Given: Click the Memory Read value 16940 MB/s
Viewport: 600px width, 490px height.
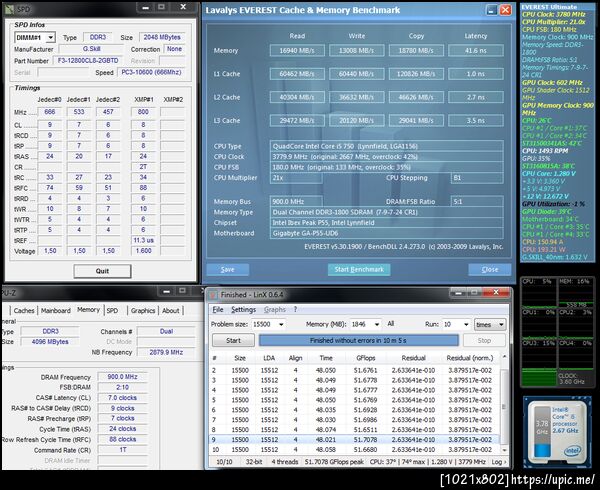Looking at the screenshot, I should (x=297, y=50).
